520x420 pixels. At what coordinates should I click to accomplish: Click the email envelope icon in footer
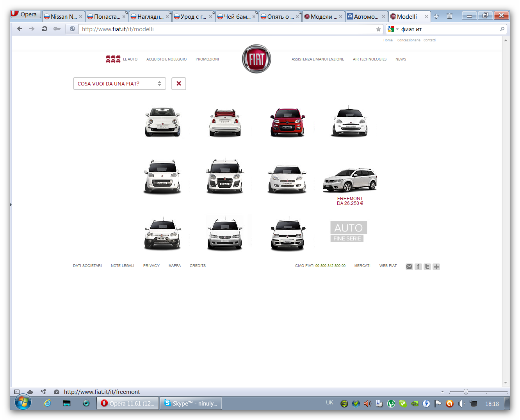[x=409, y=267]
